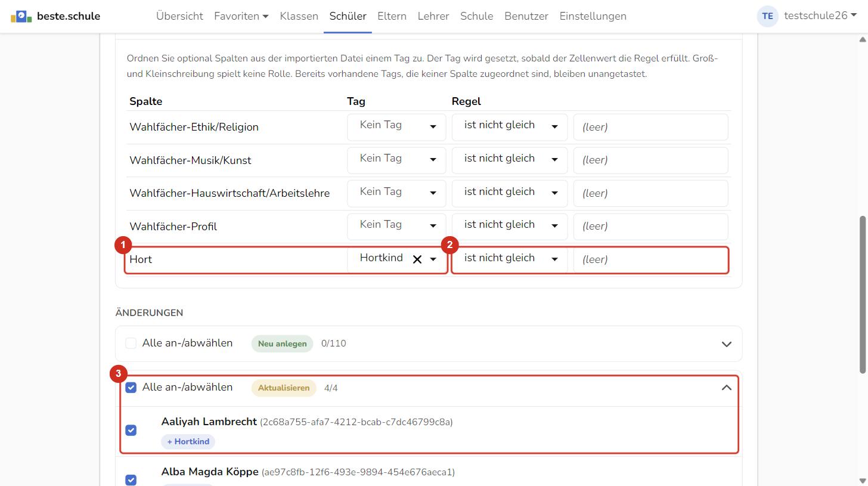The width and height of the screenshot is (868, 486).
Task: Open the Regel dropdown for Wahlfächer-Hauswirtschaft/Arbeitslehre
Action: [x=510, y=193]
